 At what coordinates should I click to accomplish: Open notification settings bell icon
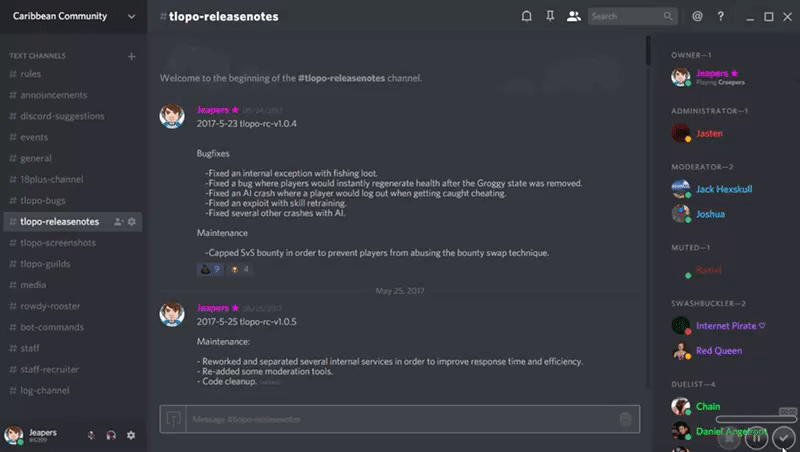tap(527, 16)
